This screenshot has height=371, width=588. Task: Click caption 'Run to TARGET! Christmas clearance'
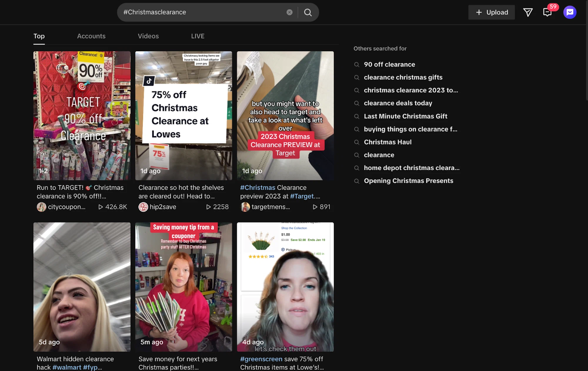coord(80,192)
